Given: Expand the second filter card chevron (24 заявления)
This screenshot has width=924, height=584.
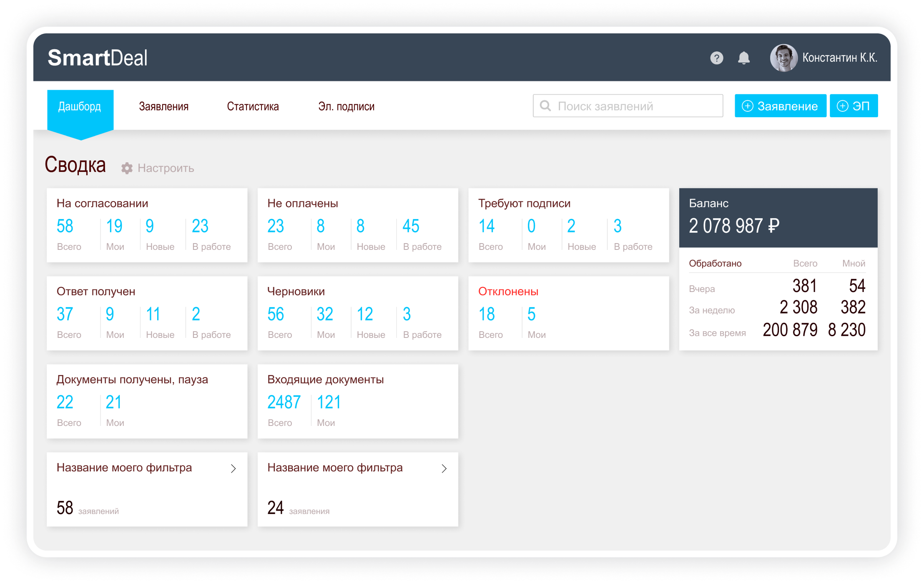Looking at the screenshot, I should coord(444,468).
